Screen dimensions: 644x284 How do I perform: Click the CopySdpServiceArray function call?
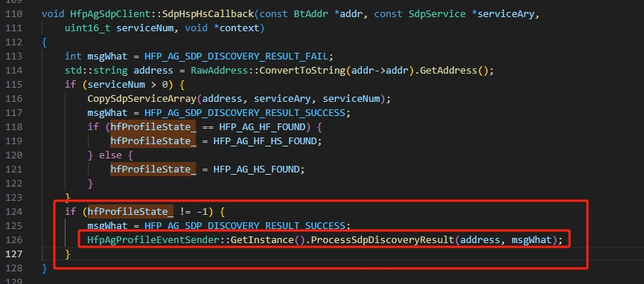point(141,99)
